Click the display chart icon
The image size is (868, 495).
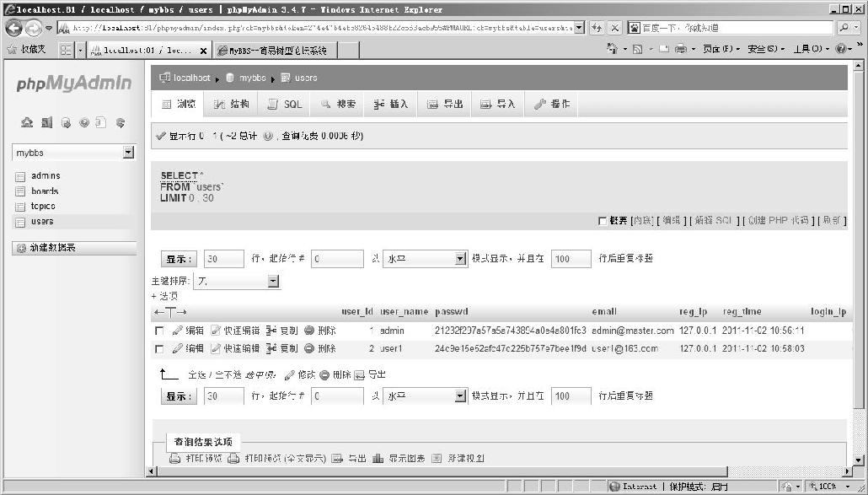(x=378, y=459)
